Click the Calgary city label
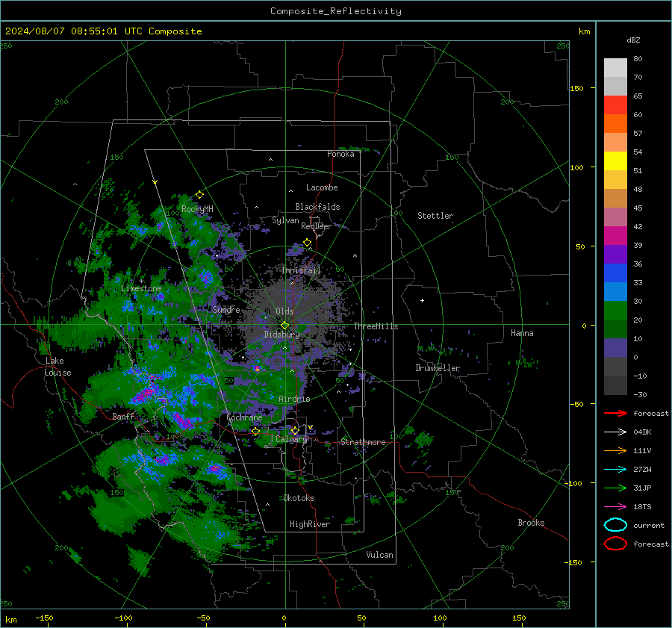 (x=291, y=439)
